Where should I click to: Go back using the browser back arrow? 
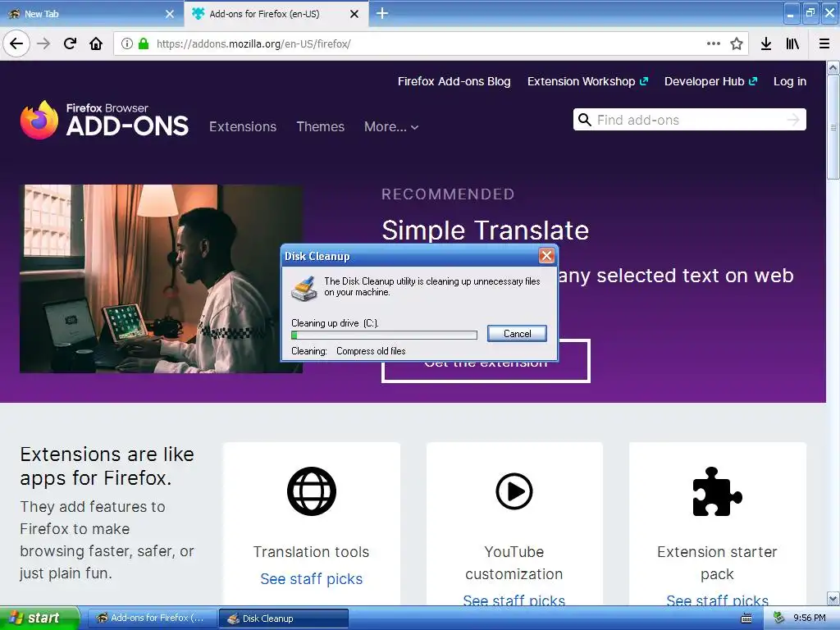point(16,43)
